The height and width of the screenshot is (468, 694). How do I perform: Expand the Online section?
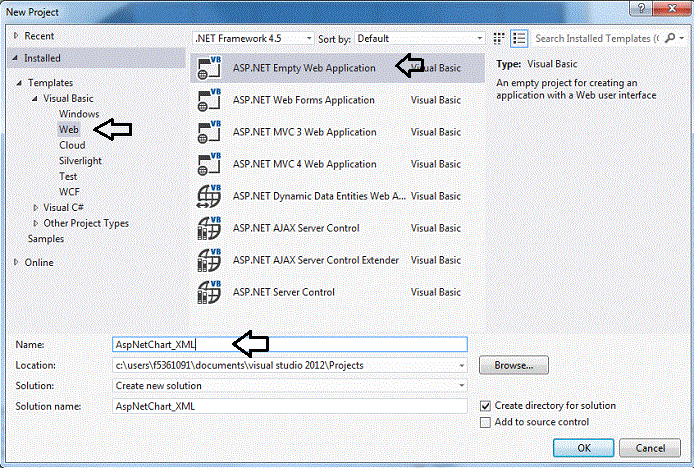click(16, 262)
